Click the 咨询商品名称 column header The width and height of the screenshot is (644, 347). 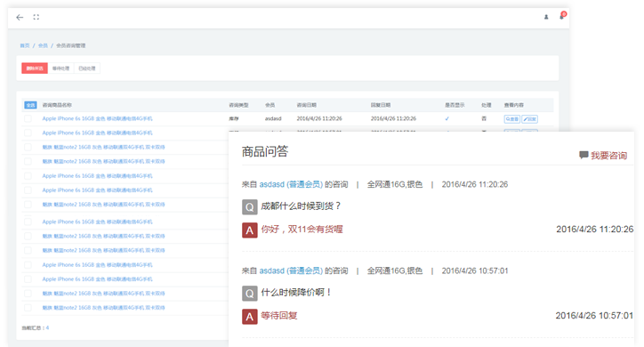57,105
